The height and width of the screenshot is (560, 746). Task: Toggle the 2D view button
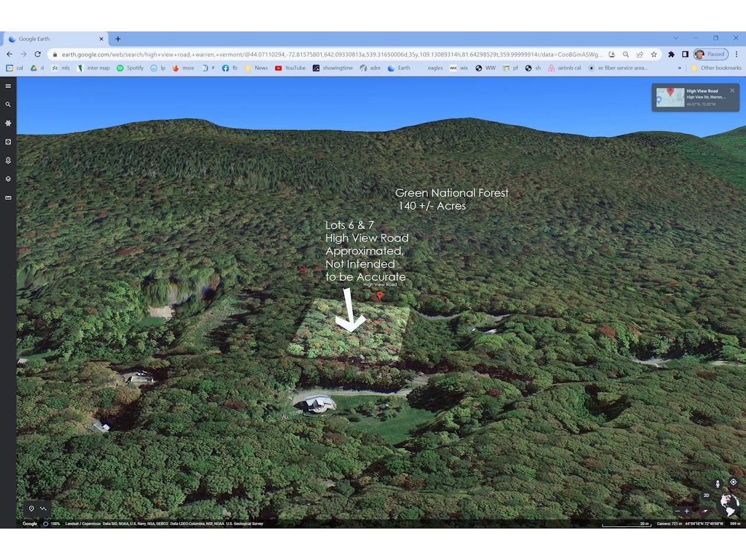(706, 496)
